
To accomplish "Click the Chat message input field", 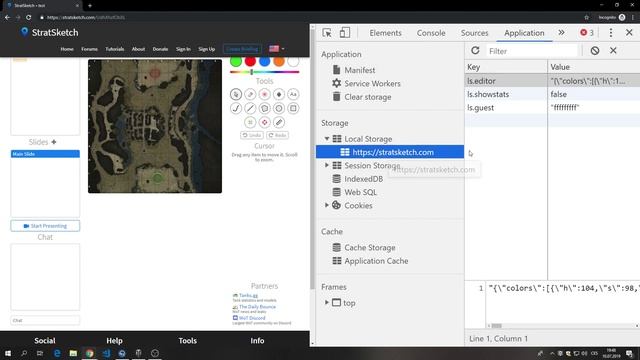I will click(45, 320).
